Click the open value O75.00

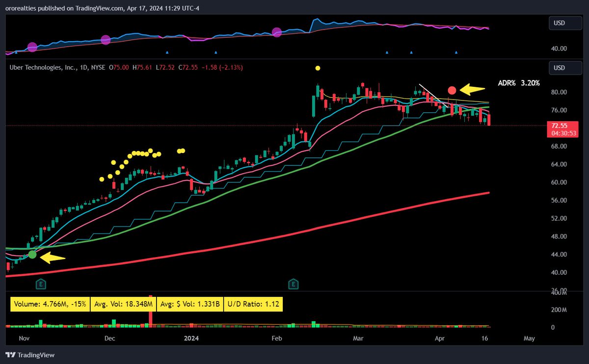pyautogui.click(x=119, y=67)
